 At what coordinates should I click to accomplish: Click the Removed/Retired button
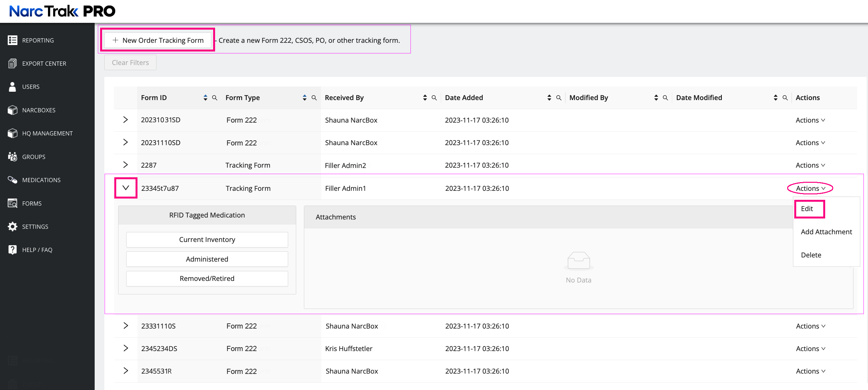(x=207, y=279)
